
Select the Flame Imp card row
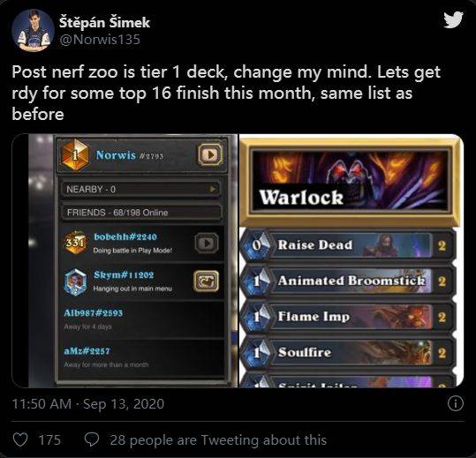click(349, 317)
